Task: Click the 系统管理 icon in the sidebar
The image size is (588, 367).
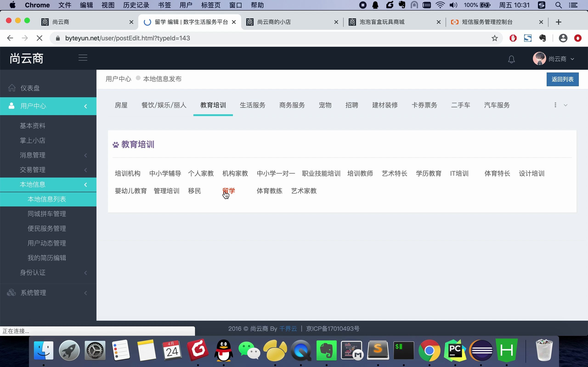Action: pos(11,293)
